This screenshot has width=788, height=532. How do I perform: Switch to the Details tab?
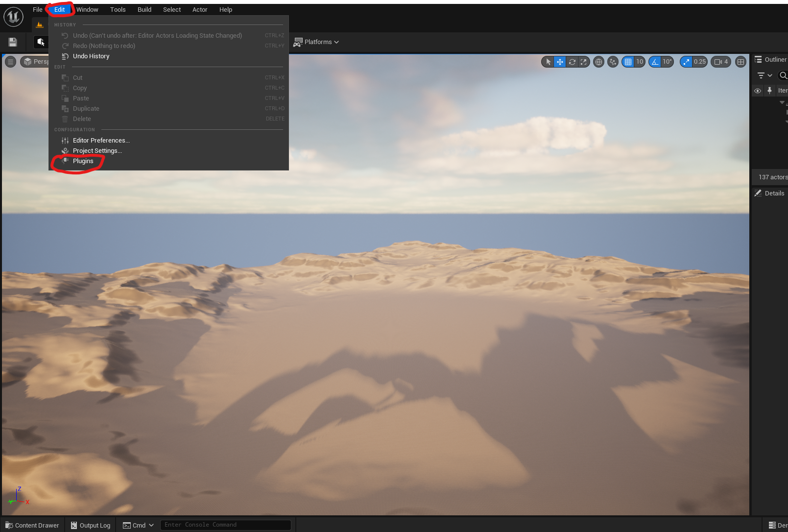point(769,193)
